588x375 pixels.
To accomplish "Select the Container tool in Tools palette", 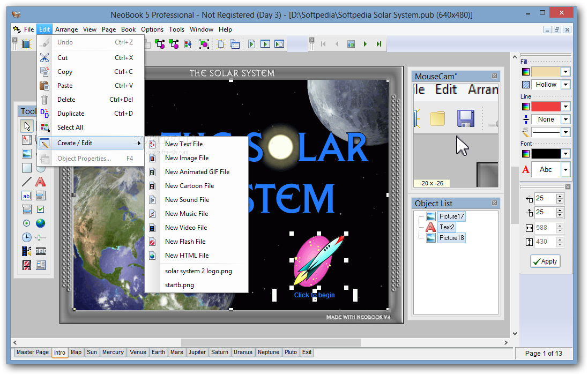I will (41, 265).
